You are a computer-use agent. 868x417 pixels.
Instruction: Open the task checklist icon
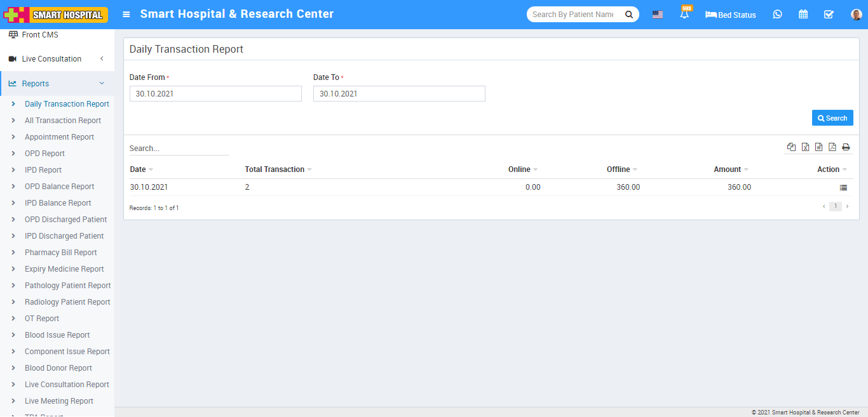[829, 15]
